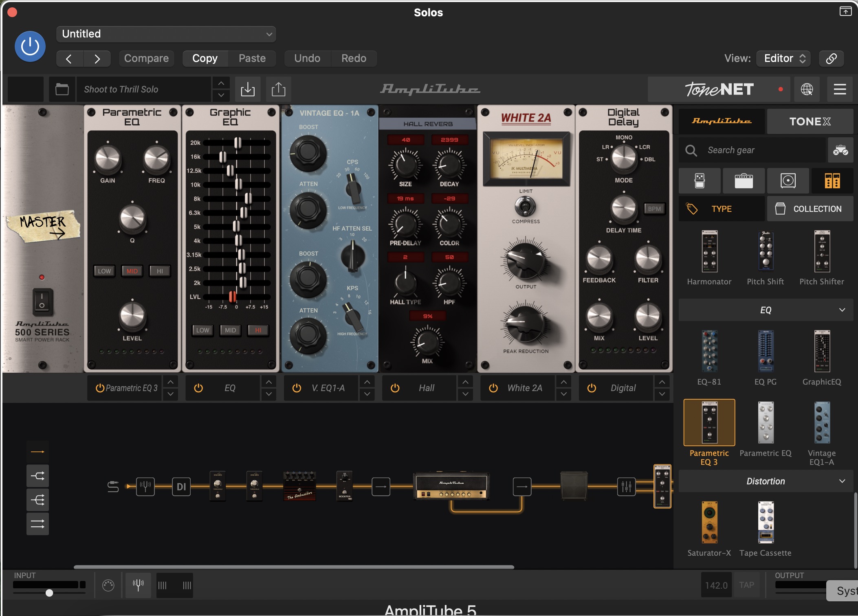Toggle Parametric EQ 3 slot power
Viewport: 858px width, 616px height.
[100, 388]
